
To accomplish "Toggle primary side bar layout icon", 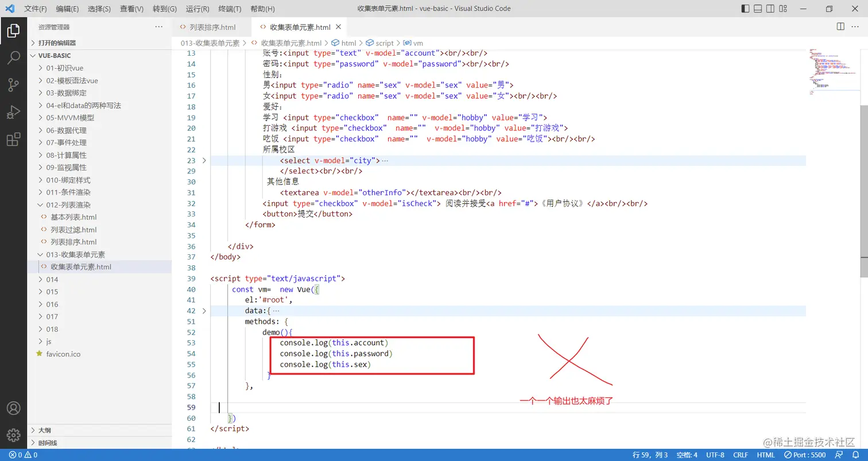I will coord(745,9).
